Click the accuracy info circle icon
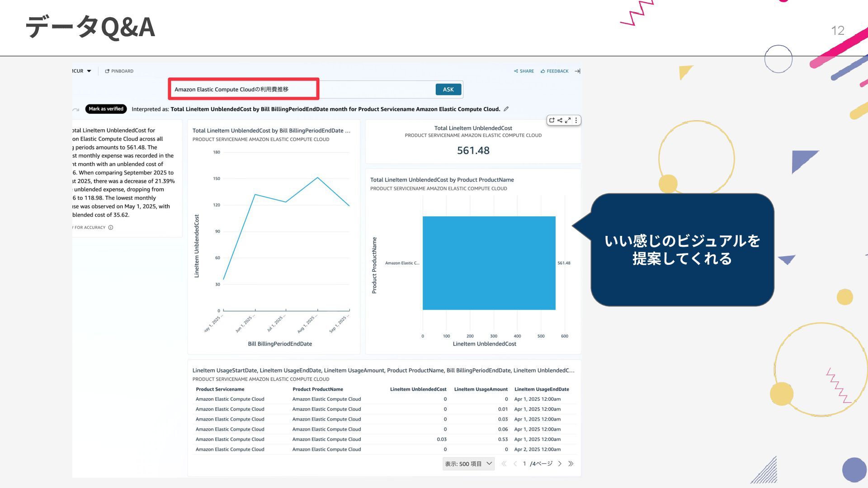Screen dimensions: 868x488 (111, 227)
